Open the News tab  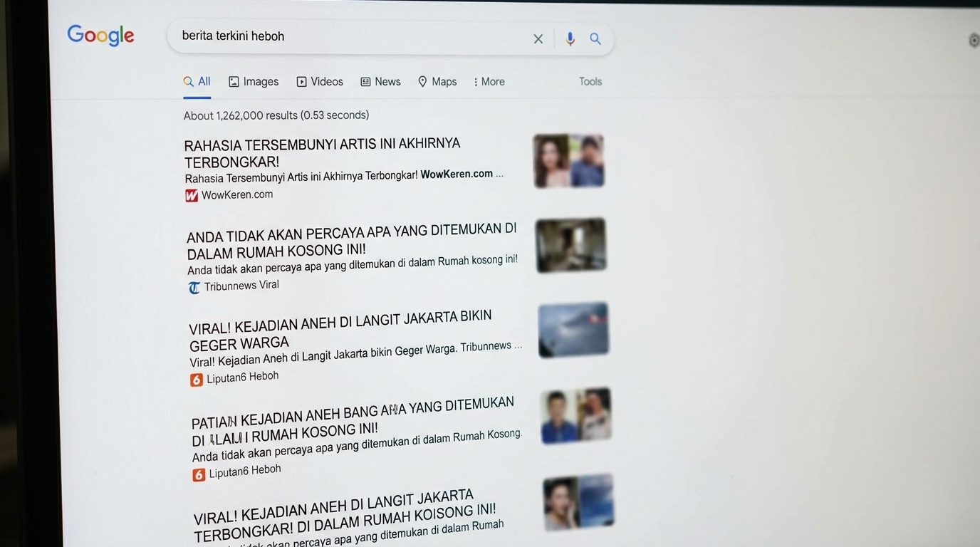pos(380,82)
